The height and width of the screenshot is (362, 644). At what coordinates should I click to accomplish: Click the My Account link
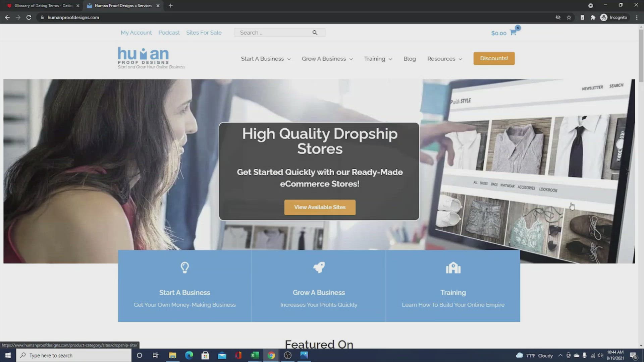tap(136, 32)
